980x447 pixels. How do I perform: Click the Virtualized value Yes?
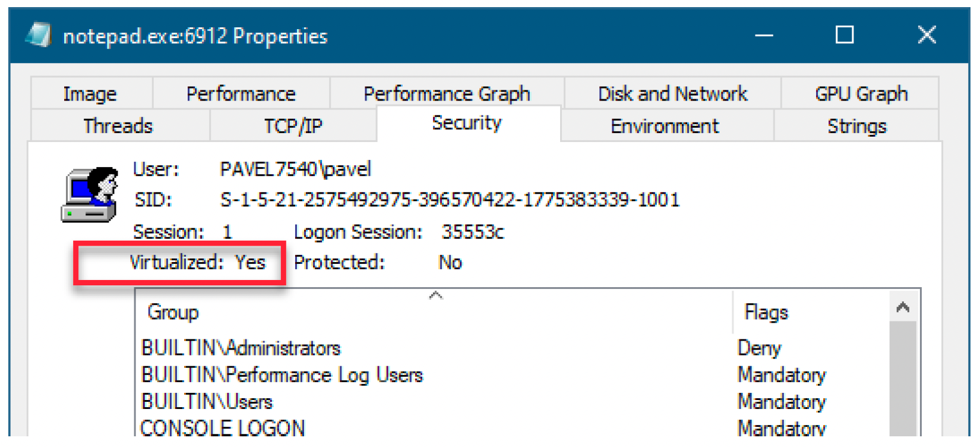[x=250, y=262]
